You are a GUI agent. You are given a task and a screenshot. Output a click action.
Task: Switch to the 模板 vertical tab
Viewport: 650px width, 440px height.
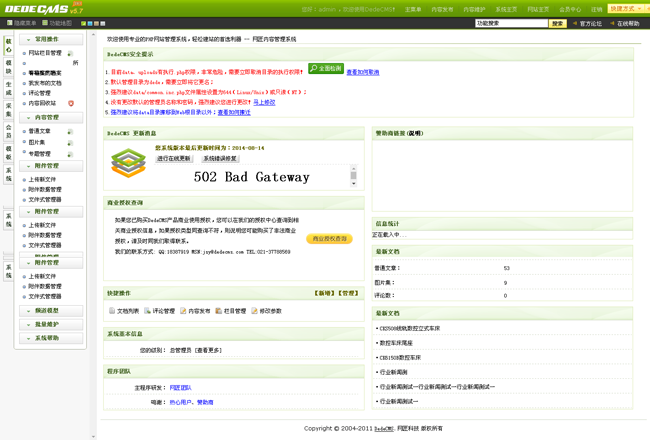pos(9,153)
